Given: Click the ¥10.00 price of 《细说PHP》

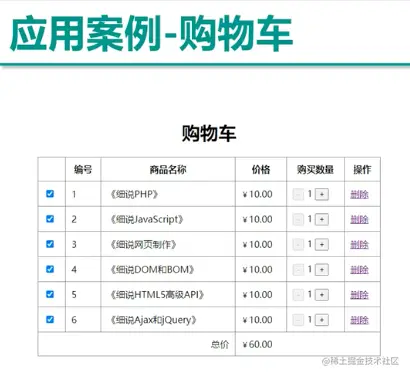Looking at the screenshot, I should [258, 194].
